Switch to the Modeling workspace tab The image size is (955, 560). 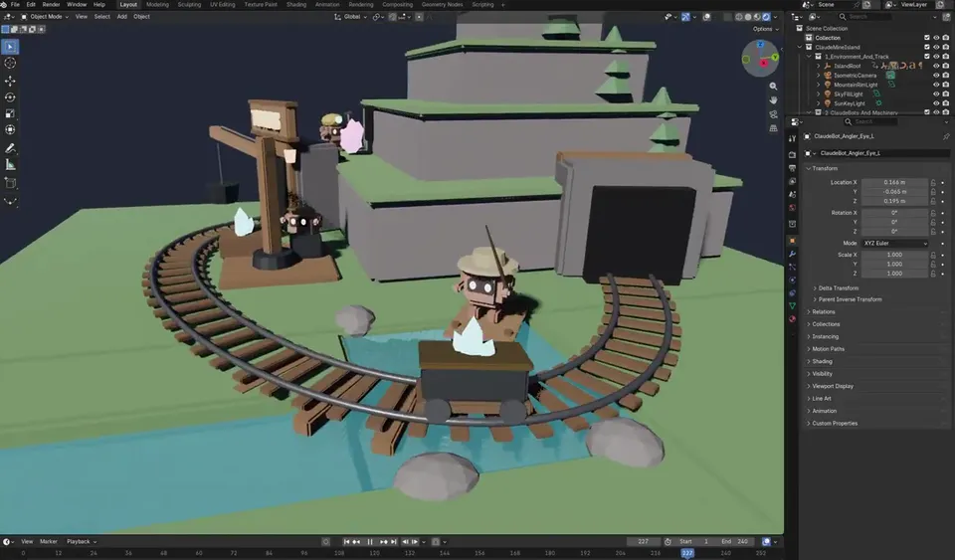click(158, 4)
